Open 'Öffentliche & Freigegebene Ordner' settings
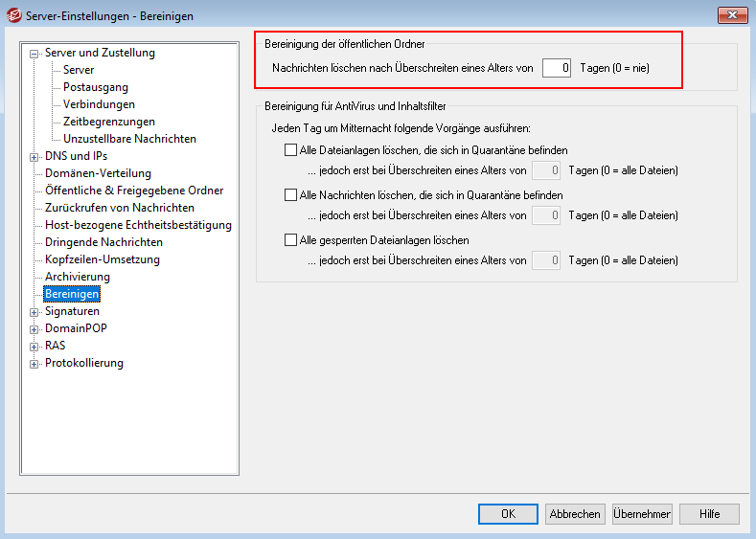The height and width of the screenshot is (539, 756). (134, 191)
